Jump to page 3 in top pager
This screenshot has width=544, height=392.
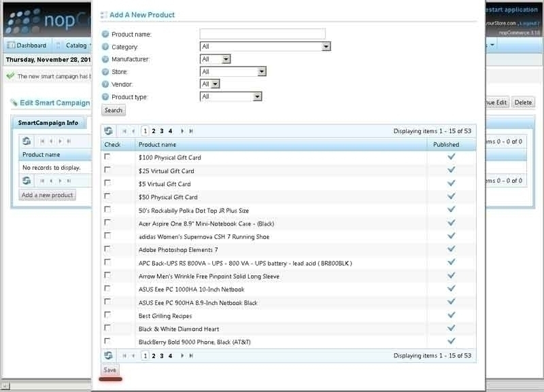tap(162, 131)
